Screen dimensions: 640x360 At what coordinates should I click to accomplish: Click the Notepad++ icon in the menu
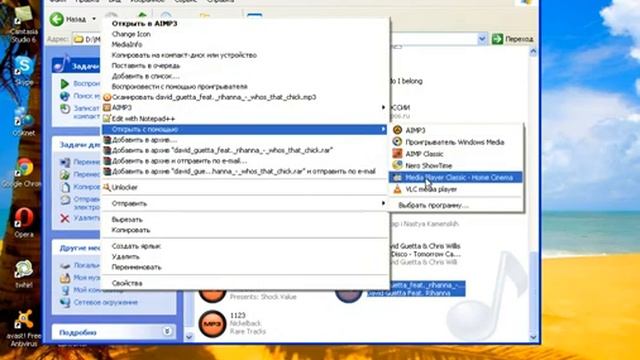click(x=107, y=119)
